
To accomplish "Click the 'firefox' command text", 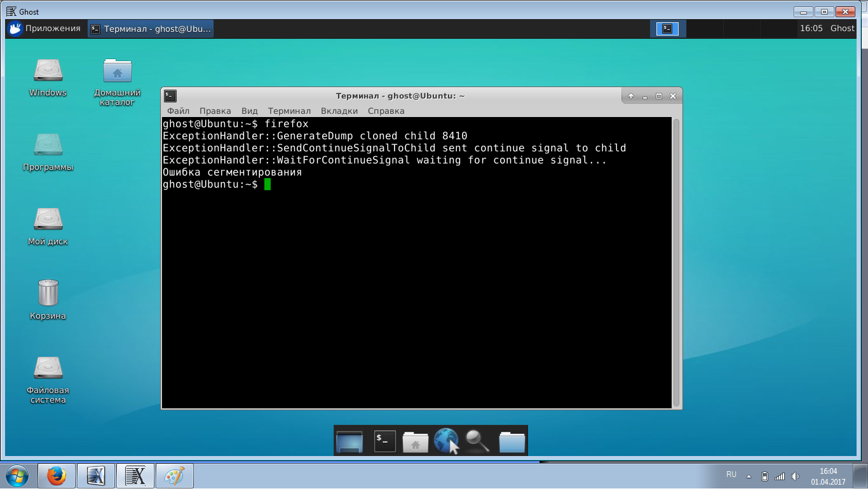I will (287, 123).
